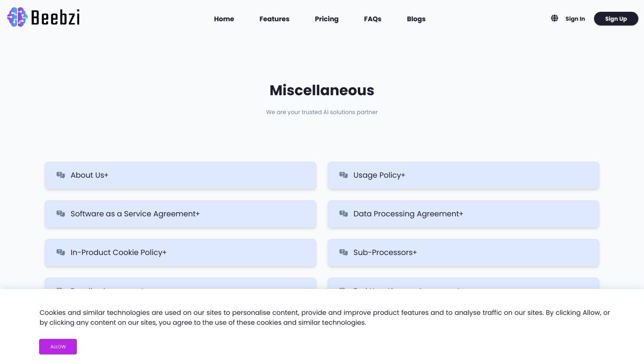Expand the About Us section
Screen dimensions: 644x362
[x=181, y=175]
